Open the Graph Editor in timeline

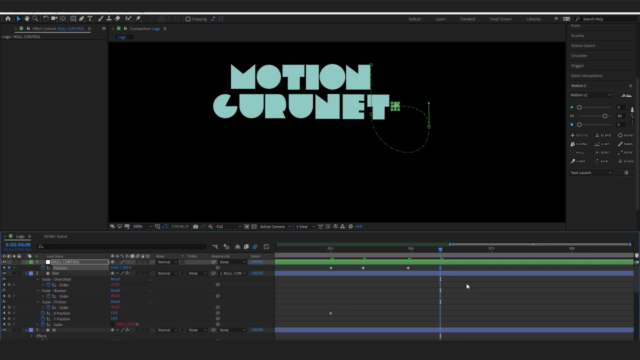point(267,247)
